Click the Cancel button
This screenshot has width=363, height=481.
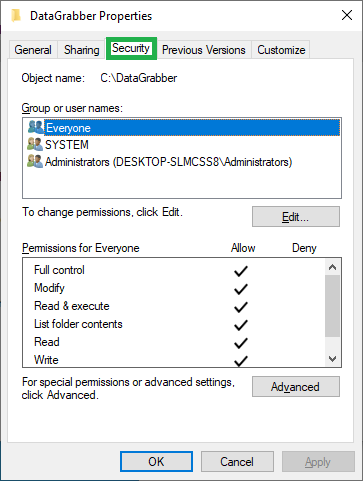tap(237, 462)
